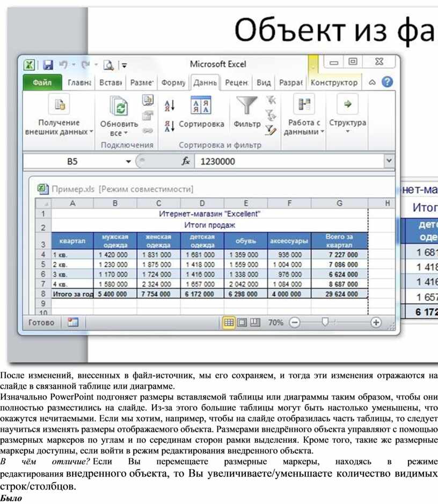Image resolution: width=438 pixels, height=504 pixels.
Task: Click the Excel application icon in title bar
Action: pyautogui.click(x=30, y=64)
